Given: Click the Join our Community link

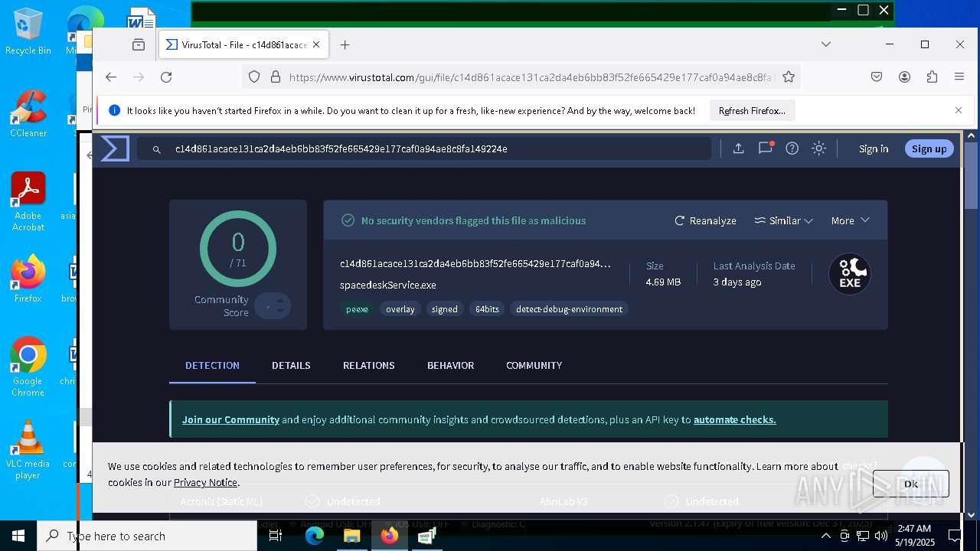Looking at the screenshot, I should click(230, 419).
